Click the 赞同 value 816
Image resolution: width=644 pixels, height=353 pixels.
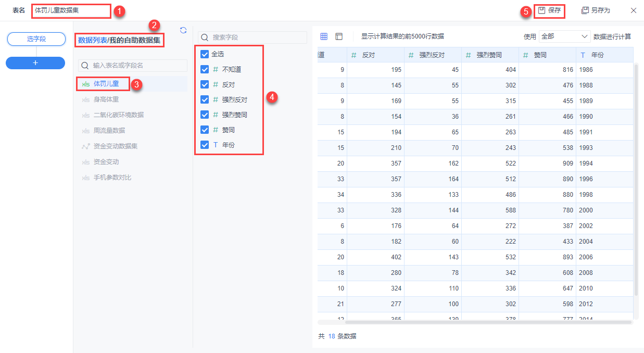coord(567,70)
